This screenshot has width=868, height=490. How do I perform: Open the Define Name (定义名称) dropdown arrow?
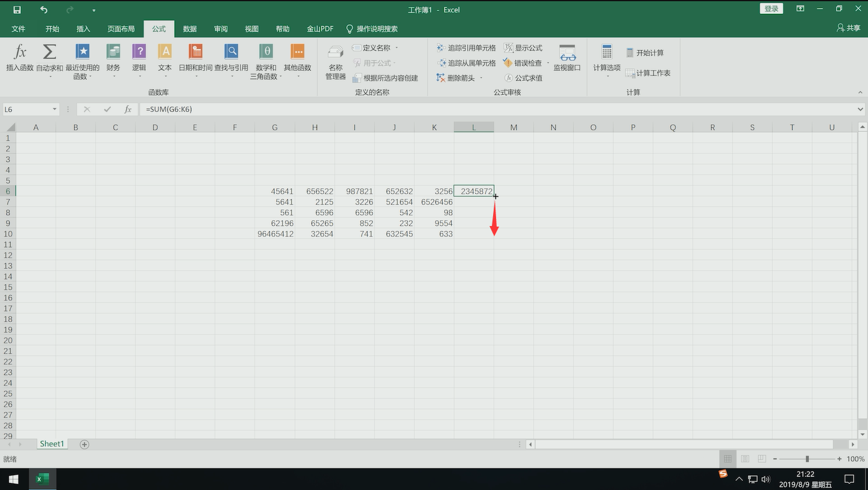(x=397, y=48)
